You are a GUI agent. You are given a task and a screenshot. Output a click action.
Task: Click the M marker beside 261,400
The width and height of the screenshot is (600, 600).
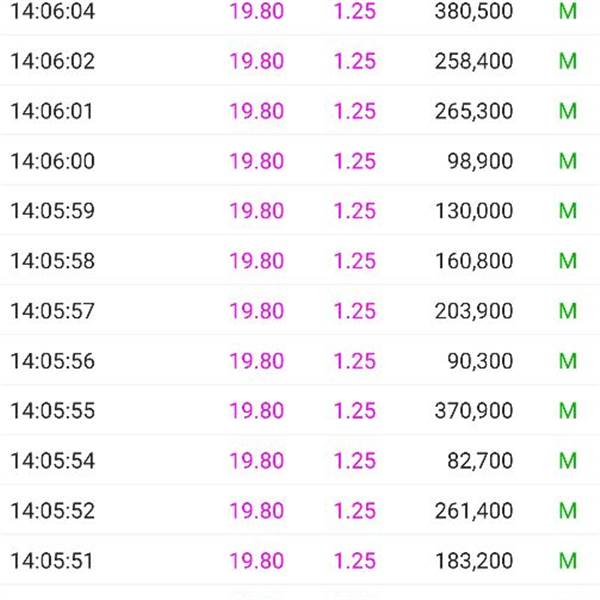pos(567,510)
